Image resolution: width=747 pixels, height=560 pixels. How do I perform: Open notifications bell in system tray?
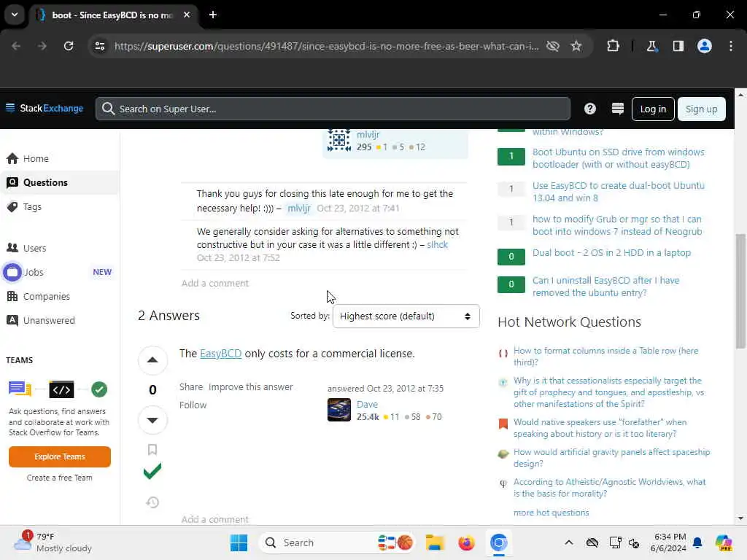(697, 542)
